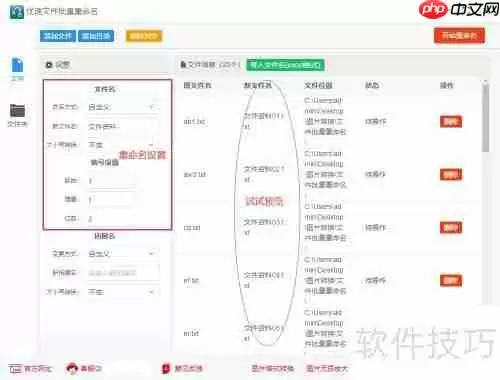The height and width of the screenshot is (380, 500).
Task: Click the 待操作 status in the 文件资料01 row
Action: pos(376,122)
